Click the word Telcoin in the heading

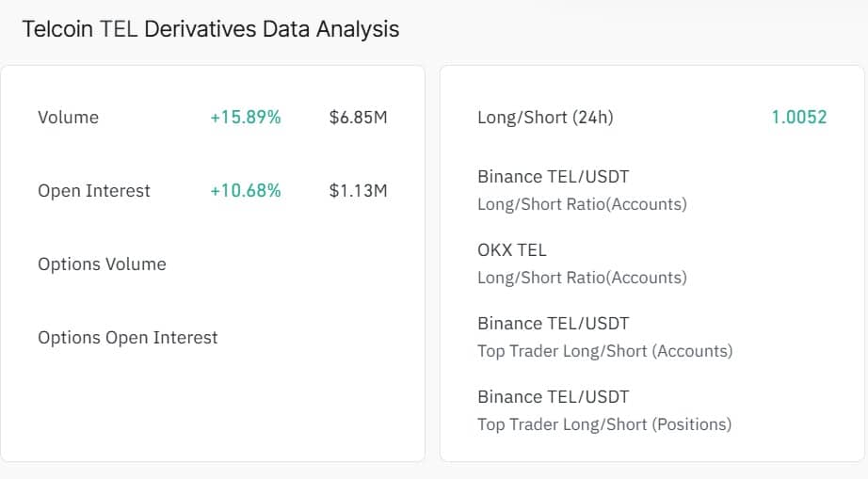(x=57, y=29)
